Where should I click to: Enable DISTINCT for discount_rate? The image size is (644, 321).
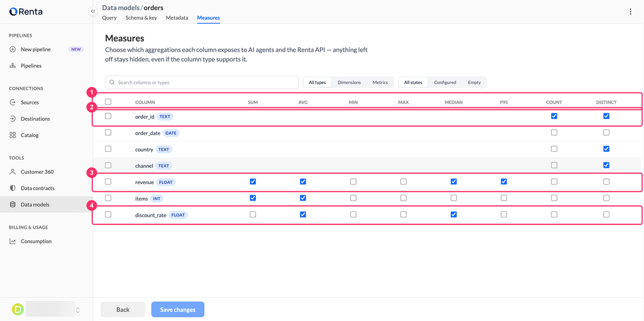pyautogui.click(x=606, y=214)
